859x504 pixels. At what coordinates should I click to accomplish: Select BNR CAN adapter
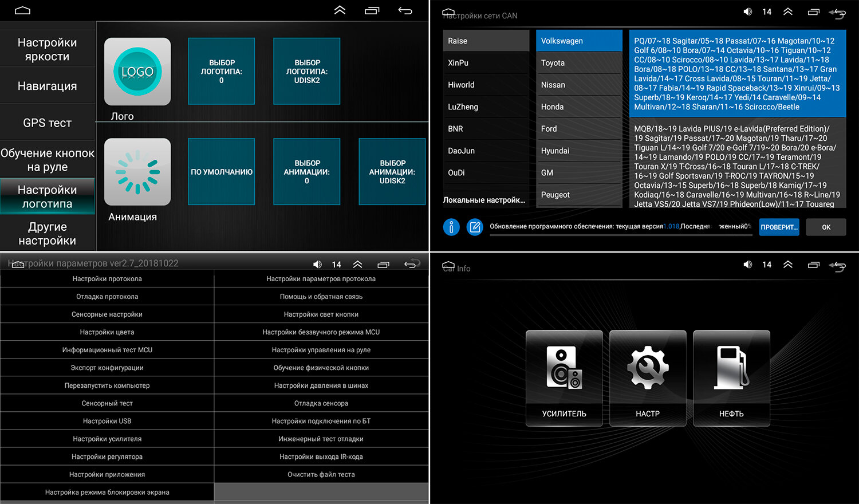486,129
